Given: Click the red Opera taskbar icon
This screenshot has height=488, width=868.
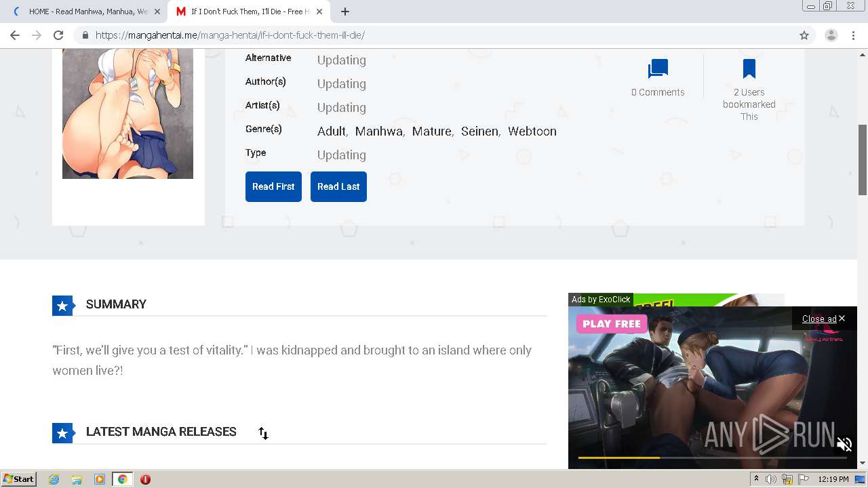Looking at the screenshot, I should click(x=145, y=479).
